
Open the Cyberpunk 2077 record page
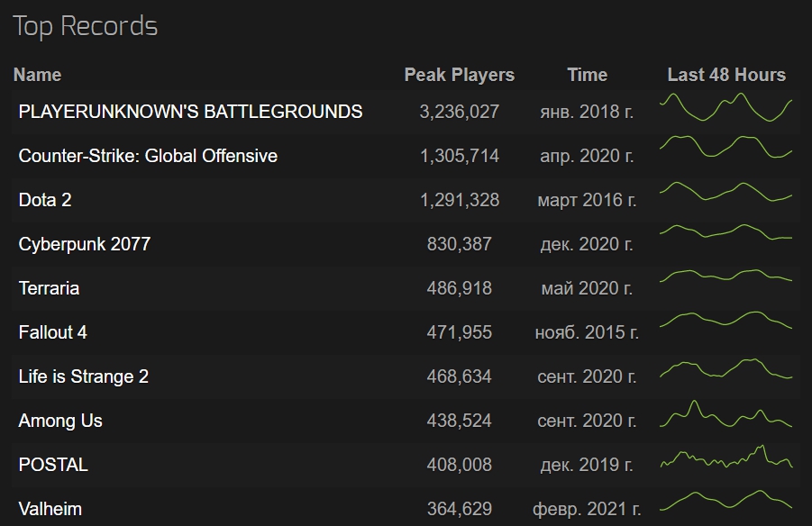(x=85, y=244)
